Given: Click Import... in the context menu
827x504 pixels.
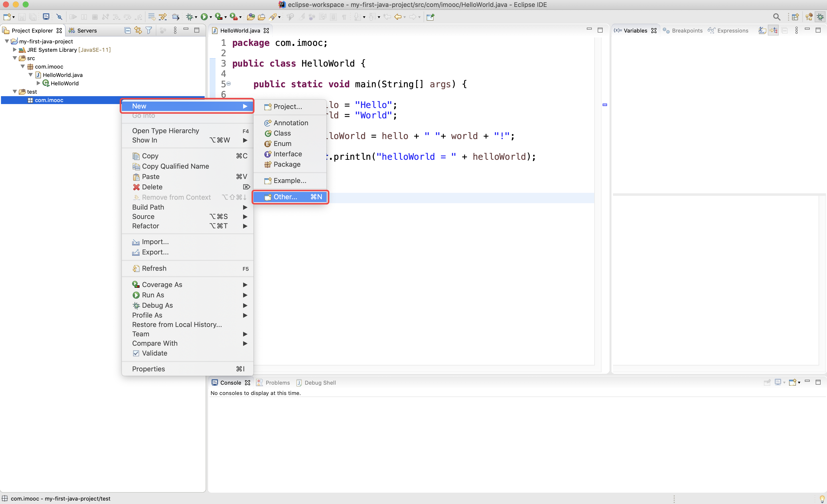Looking at the screenshot, I should (x=187, y=242).
